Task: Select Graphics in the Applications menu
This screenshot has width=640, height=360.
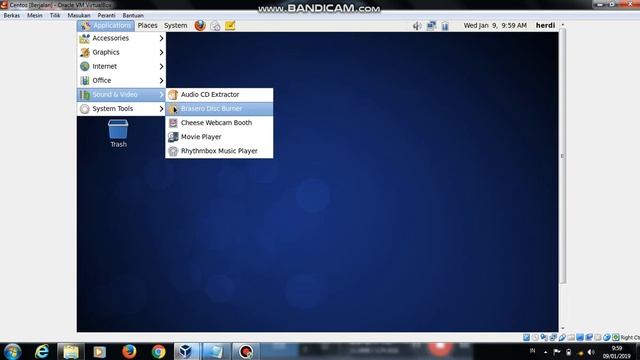Action: click(x=121, y=52)
